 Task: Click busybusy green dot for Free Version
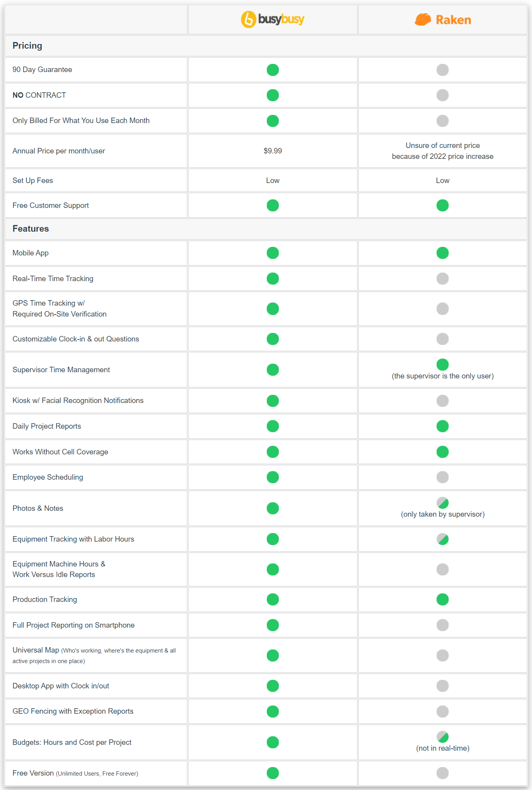[273, 773]
